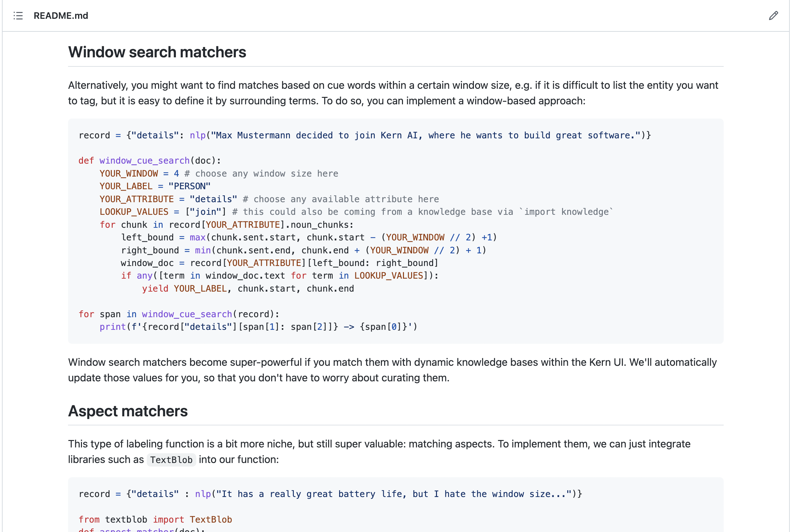Screen dimensions: 793x532
Task: Click the Window search matchers heading
Action: point(157,52)
